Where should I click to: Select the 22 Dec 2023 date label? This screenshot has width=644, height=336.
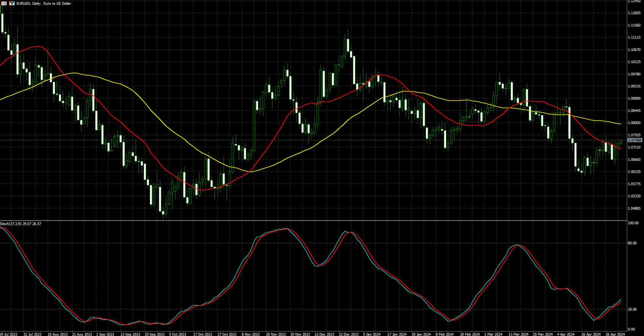[x=348, y=334]
